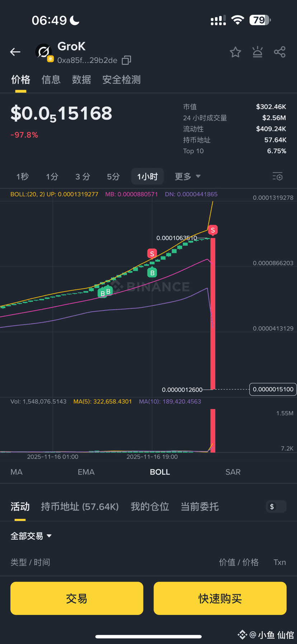Tap the Vol: 1,548,076.5143 label
This screenshot has width=297, height=644.
tap(38, 401)
